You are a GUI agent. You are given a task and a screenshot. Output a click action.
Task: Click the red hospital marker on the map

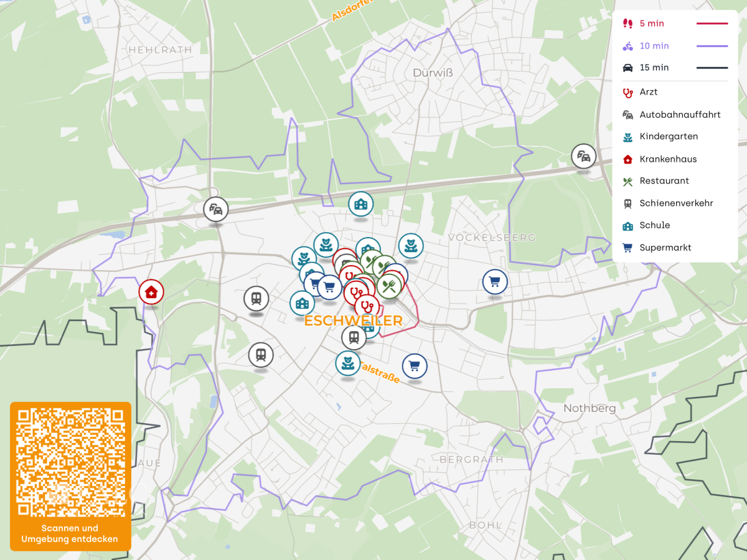pos(151,291)
